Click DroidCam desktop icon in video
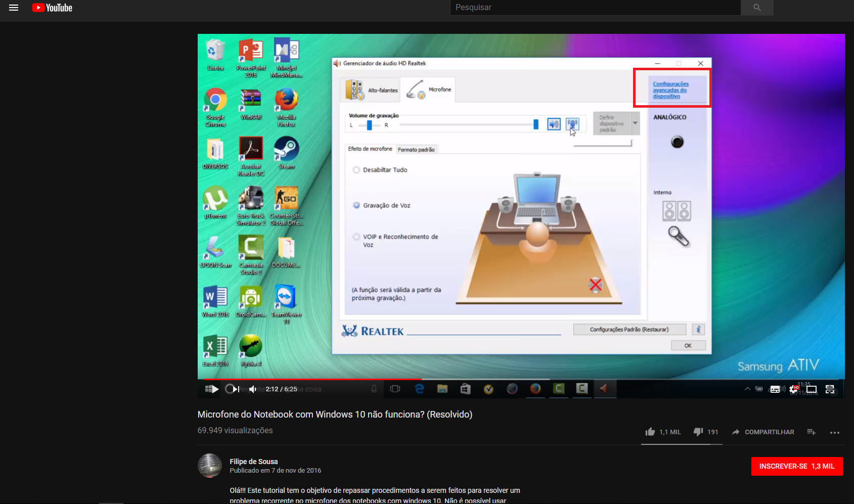Screen dimensions: 854x504 pos(251,300)
